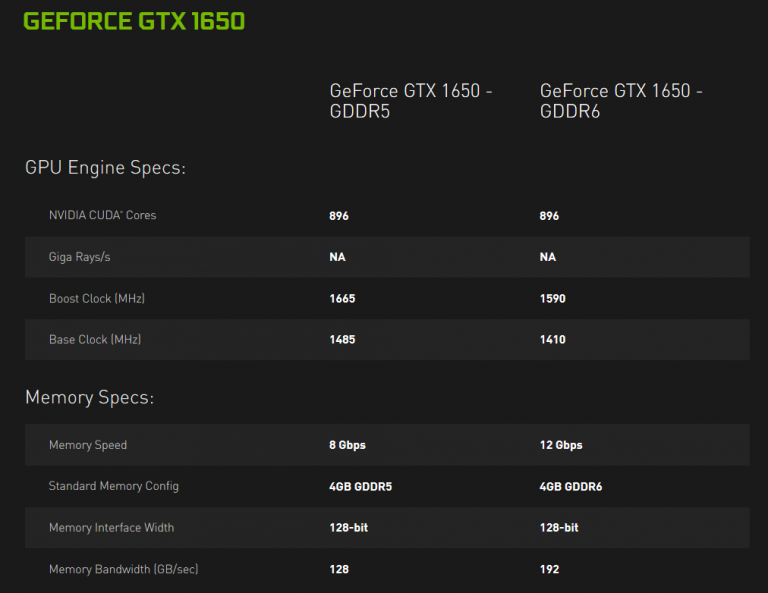This screenshot has height=593, width=768.
Task: Click the Boost Clock (MHz) row label
Action: tap(97, 298)
